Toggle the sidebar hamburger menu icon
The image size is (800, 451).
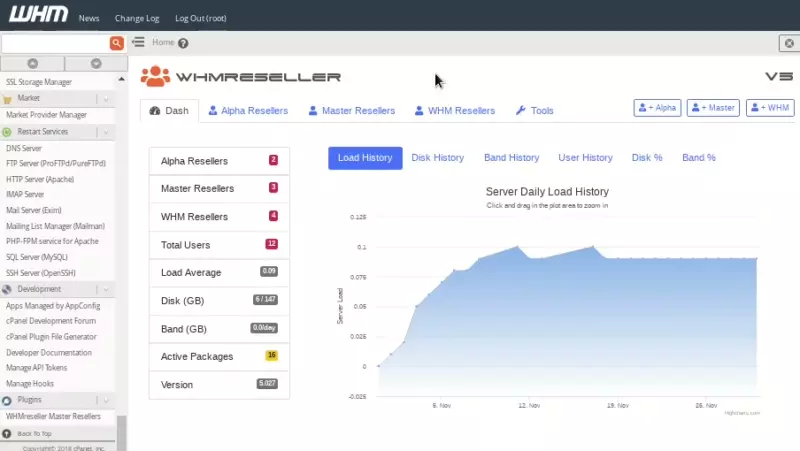[138, 42]
